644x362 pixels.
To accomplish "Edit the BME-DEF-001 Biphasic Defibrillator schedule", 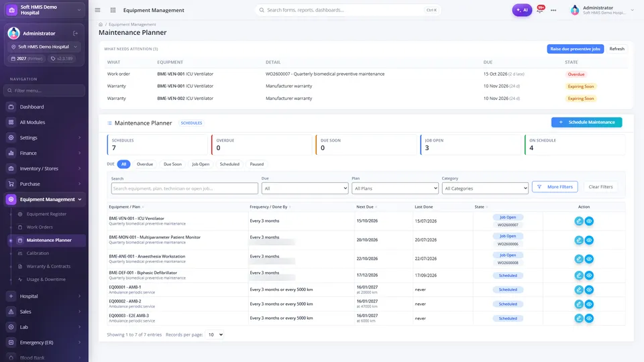I will (579, 276).
